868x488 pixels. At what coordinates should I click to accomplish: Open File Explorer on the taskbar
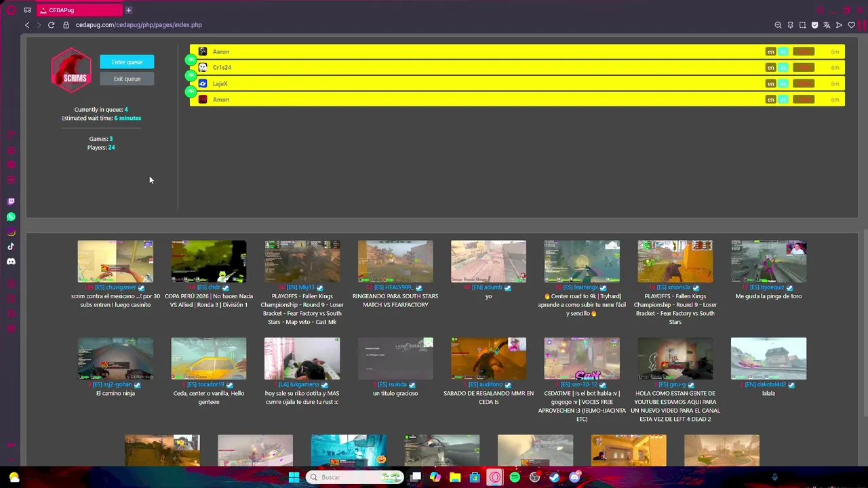[x=455, y=477]
